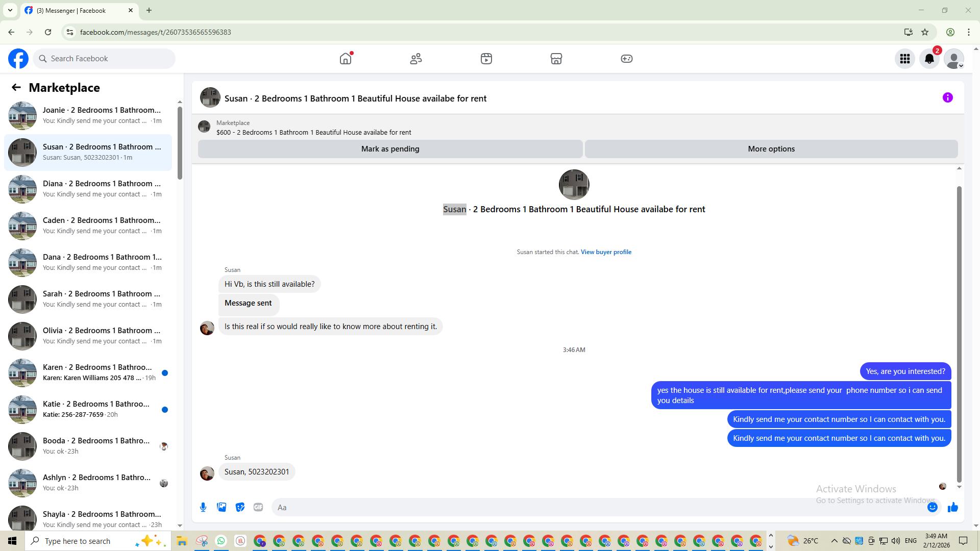The height and width of the screenshot is (551, 980).
Task: Open the Marketplace storefront icon
Action: [x=556, y=59]
